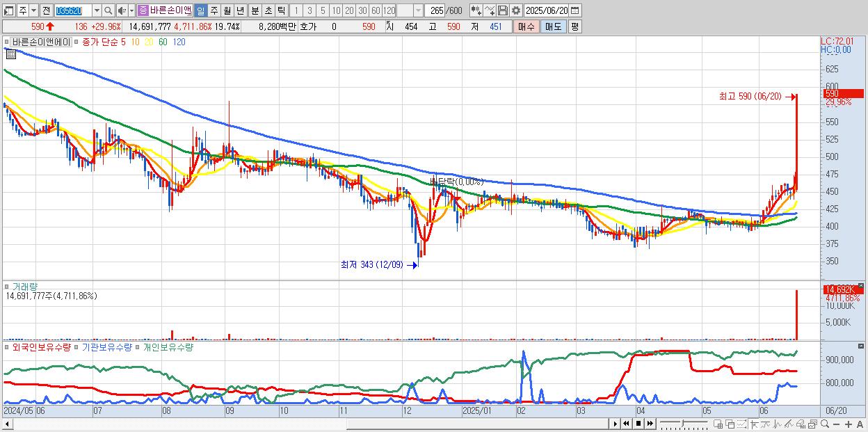Click the play button in the bottom bar
The height and width of the screenshot is (432, 868).
tap(616, 424)
